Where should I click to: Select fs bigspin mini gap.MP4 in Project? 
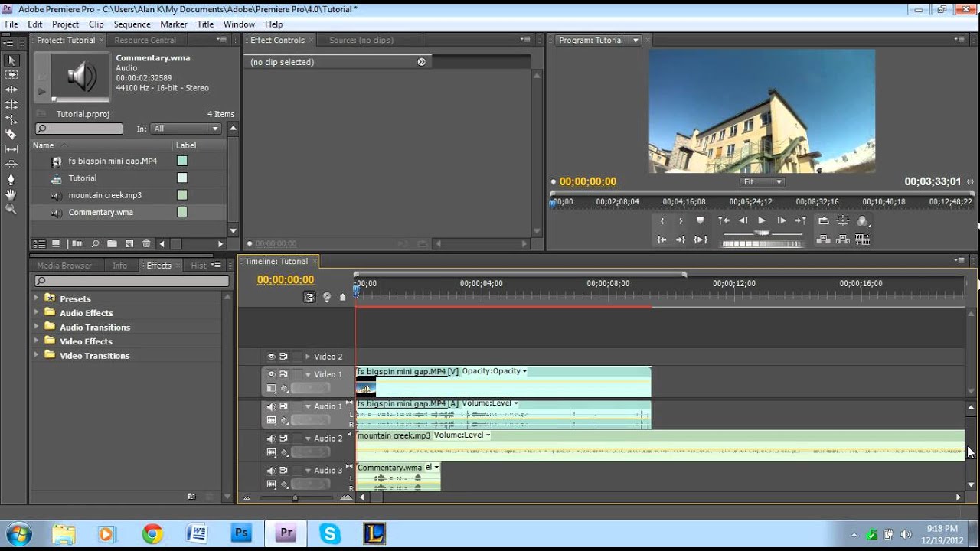click(x=113, y=161)
